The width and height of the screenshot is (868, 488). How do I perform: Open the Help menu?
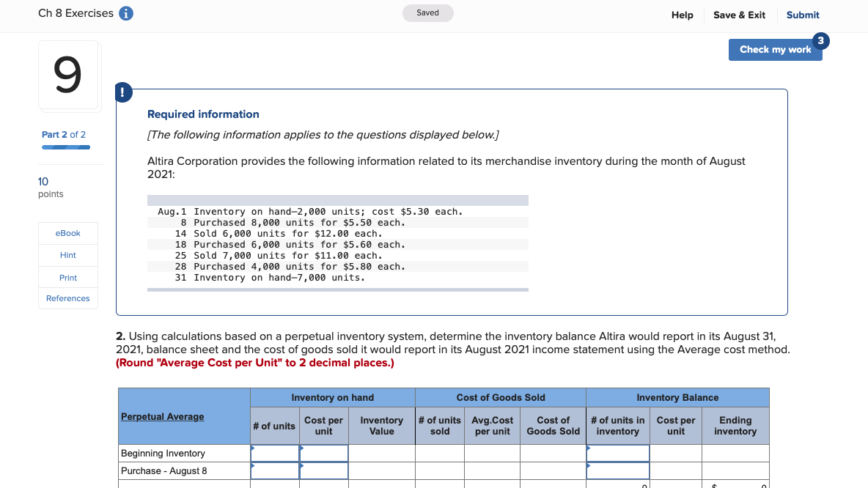click(682, 15)
